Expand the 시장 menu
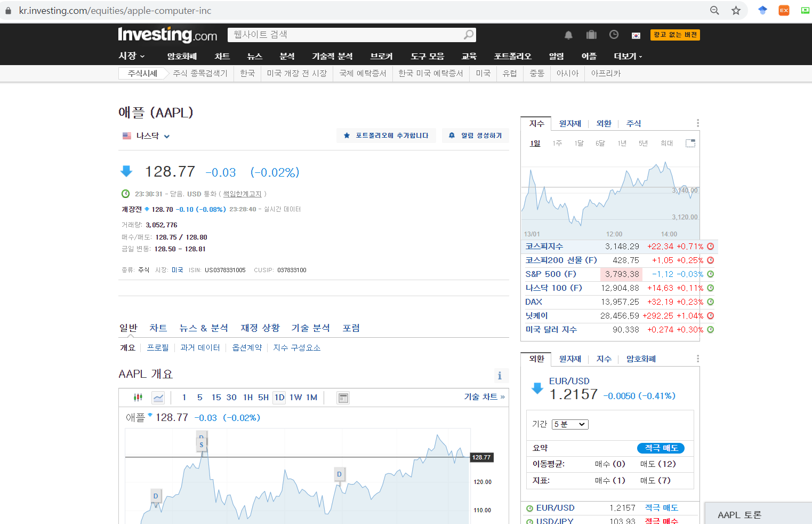 click(131, 56)
